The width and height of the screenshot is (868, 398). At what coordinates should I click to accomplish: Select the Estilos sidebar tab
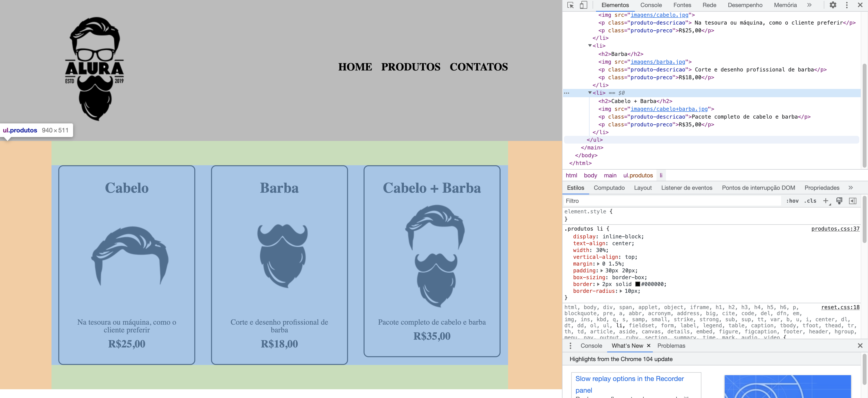click(x=576, y=188)
